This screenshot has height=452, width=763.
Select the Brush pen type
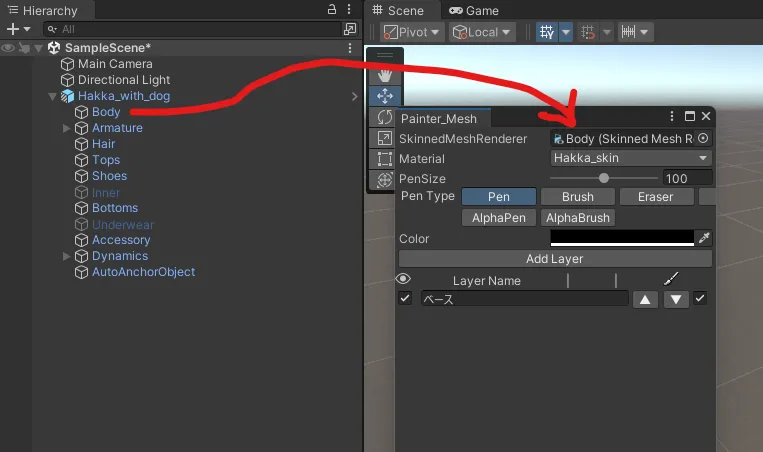578,197
